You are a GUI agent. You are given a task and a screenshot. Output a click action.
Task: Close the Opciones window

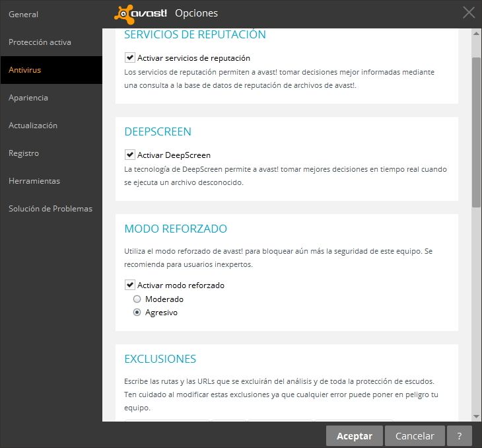469,13
